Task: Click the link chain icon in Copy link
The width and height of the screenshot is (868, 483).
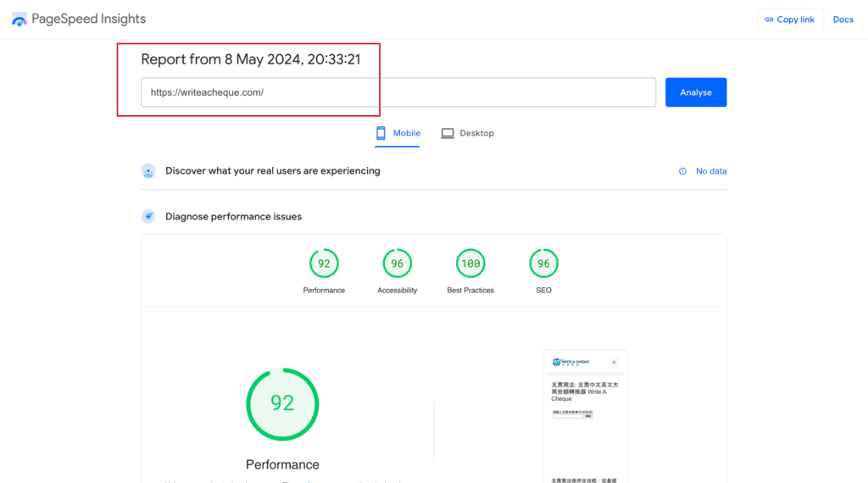Action: 769,19
